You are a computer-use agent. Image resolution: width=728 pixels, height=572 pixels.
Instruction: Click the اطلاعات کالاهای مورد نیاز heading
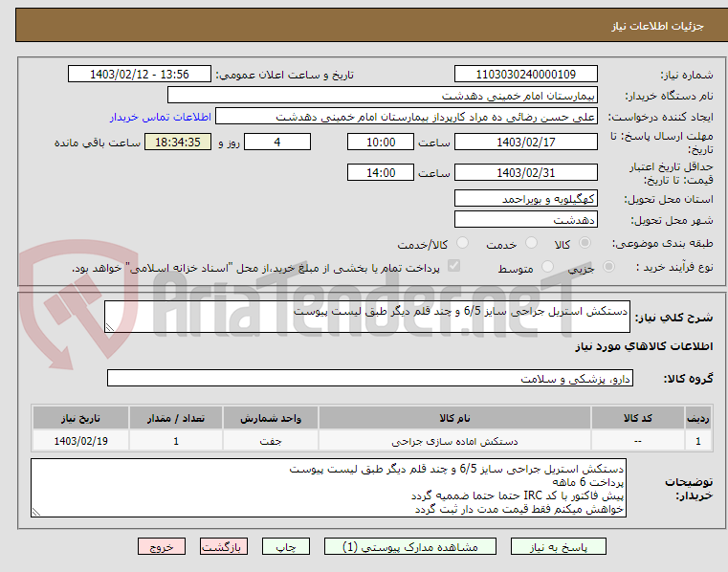click(x=644, y=346)
